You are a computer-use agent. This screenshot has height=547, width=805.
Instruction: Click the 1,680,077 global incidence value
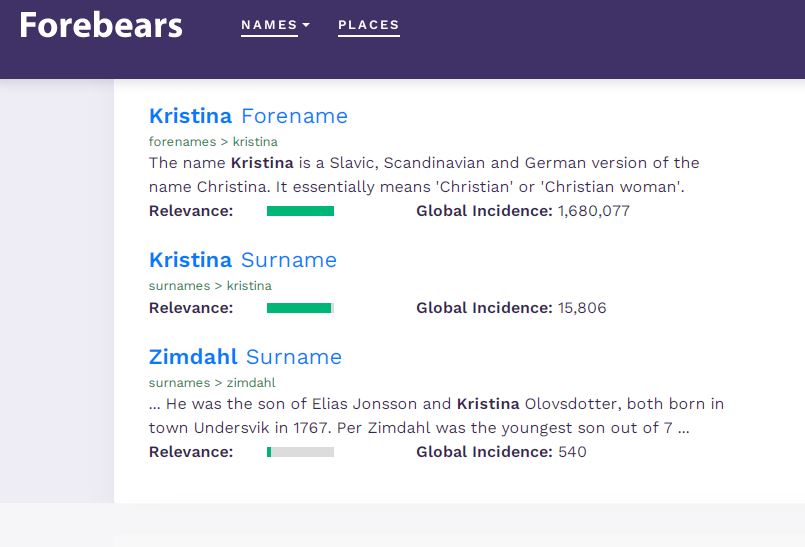[593, 211]
